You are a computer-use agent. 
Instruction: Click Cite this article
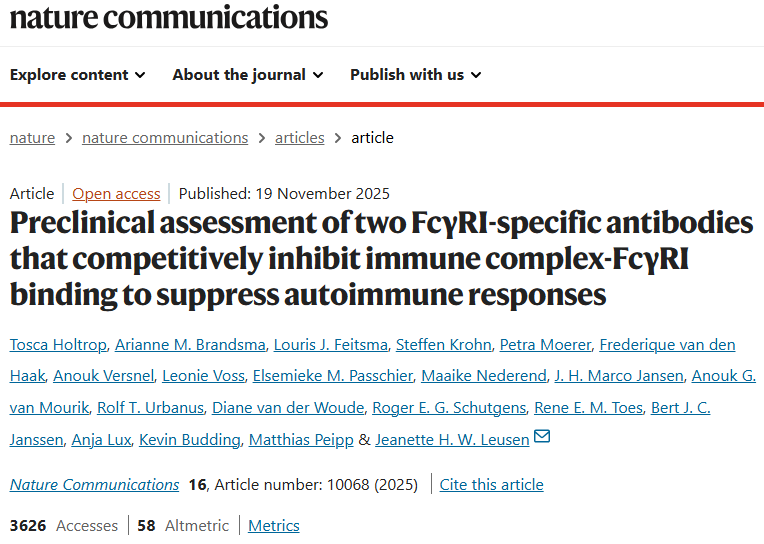point(492,485)
